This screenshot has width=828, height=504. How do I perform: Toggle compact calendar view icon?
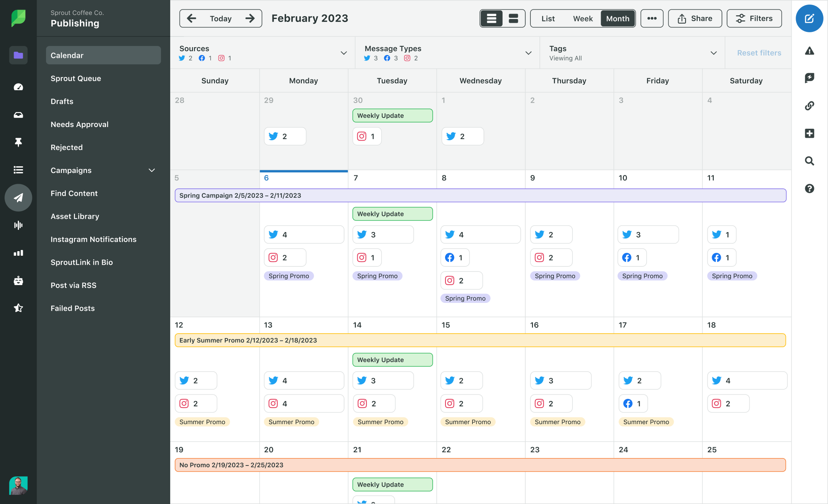[513, 18]
